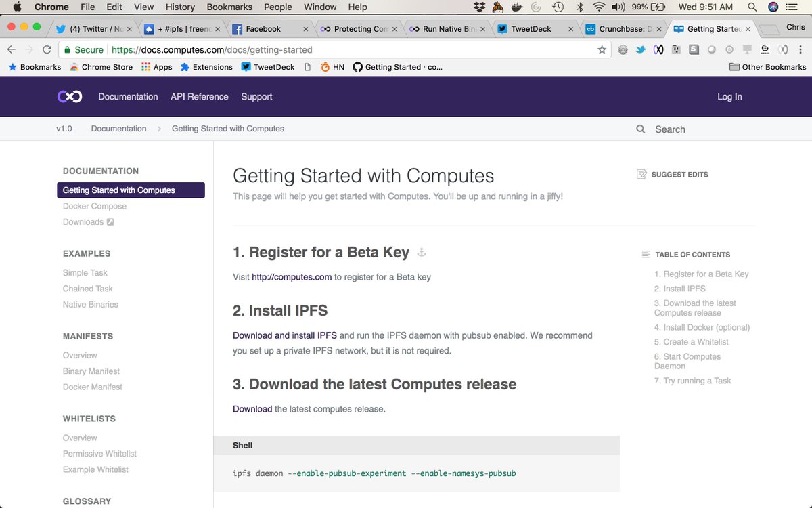Open the Chrome three-dot menu
This screenshot has width=812, height=508.
click(x=801, y=49)
